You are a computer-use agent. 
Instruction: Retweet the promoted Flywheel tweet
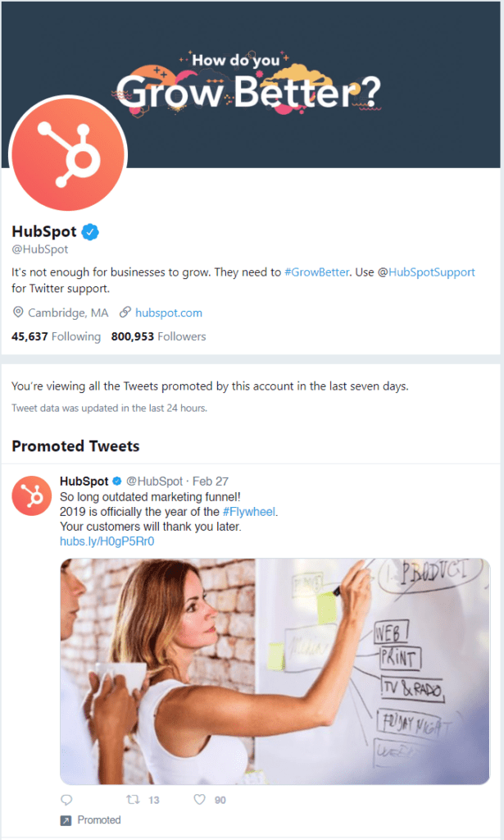(x=130, y=800)
